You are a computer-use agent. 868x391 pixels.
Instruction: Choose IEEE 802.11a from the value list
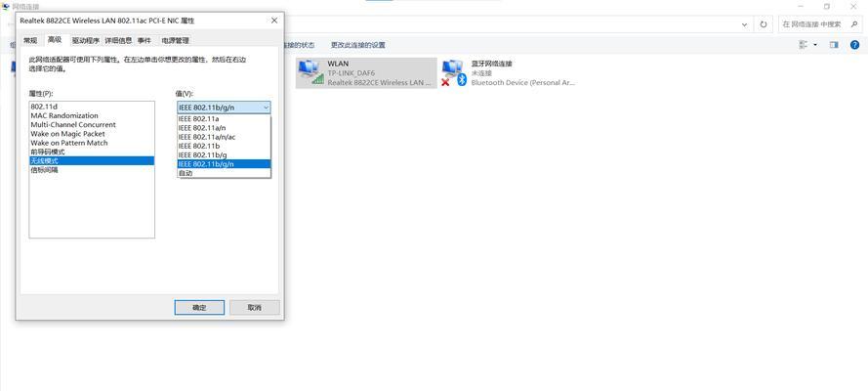tap(224, 118)
